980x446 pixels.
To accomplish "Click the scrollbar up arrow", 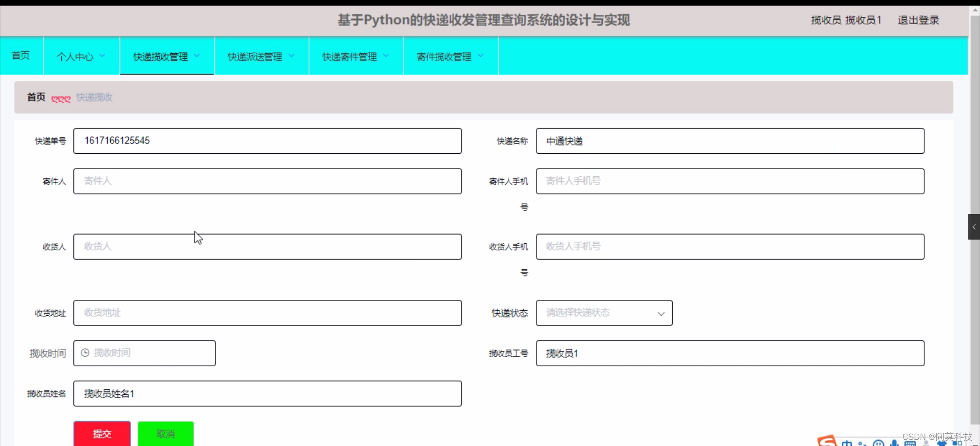I will (x=975, y=10).
